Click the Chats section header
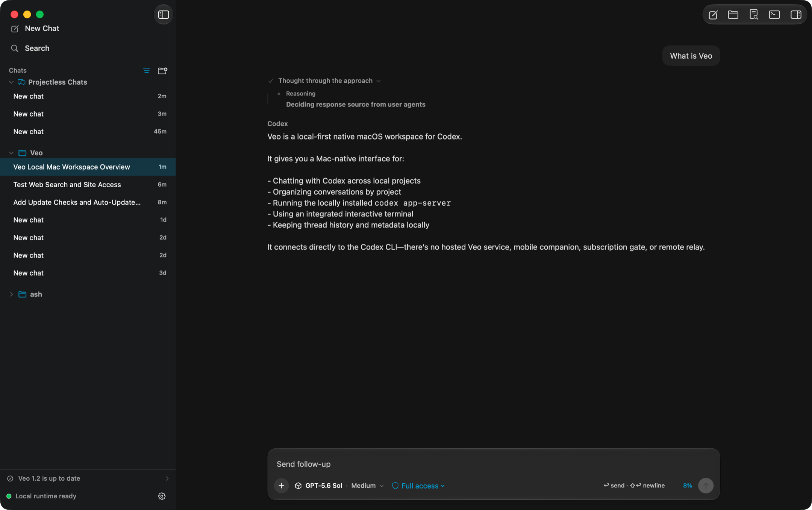This screenshot has width=812, height=510. [x=18, y=70]
